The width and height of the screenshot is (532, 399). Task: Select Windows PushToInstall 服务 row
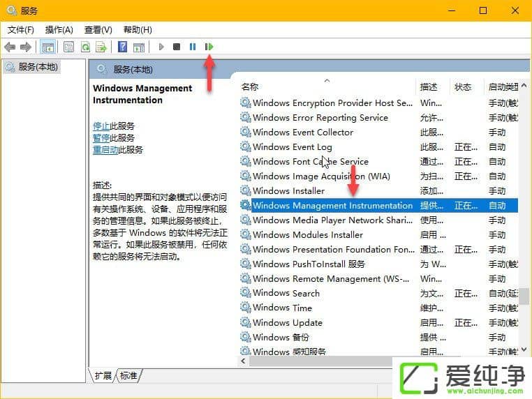[x=379, y=264]
